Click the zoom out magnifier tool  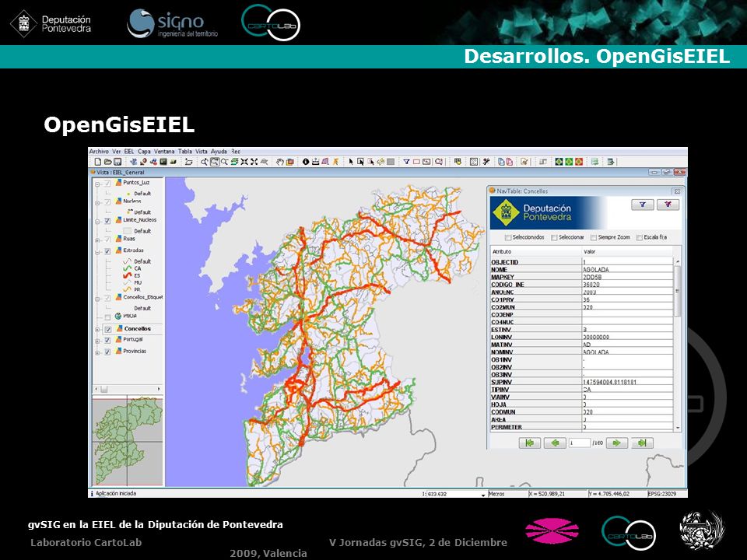(224, 162)
